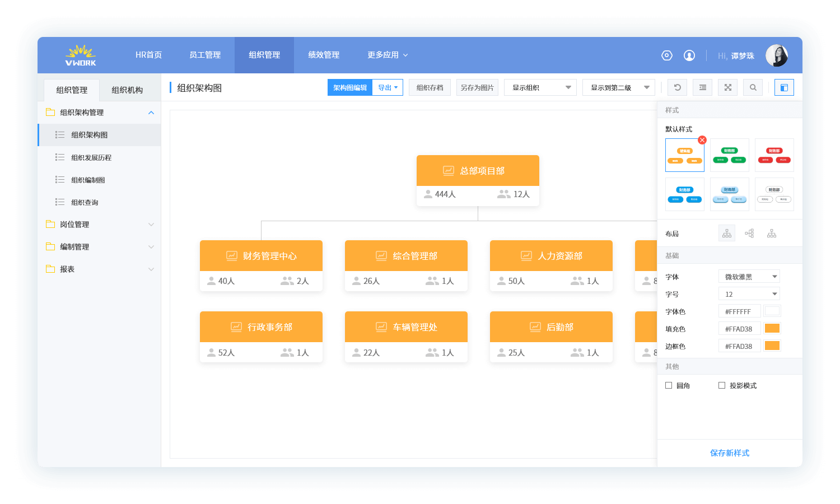Click the search magnifier icon
840x504 pixels.
pyautogui.click(x=753, y=87)
